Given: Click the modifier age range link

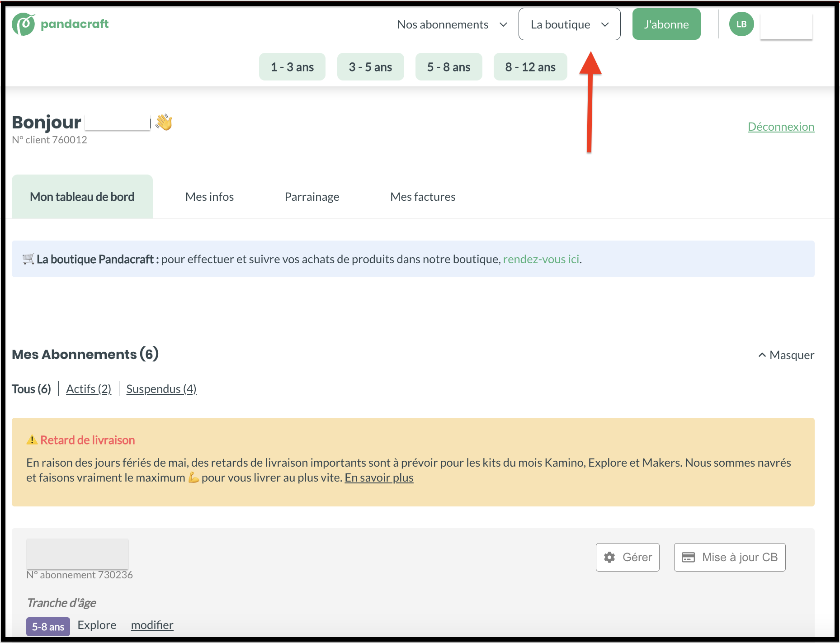Looking at the screenshot, I should coord(152,625).
